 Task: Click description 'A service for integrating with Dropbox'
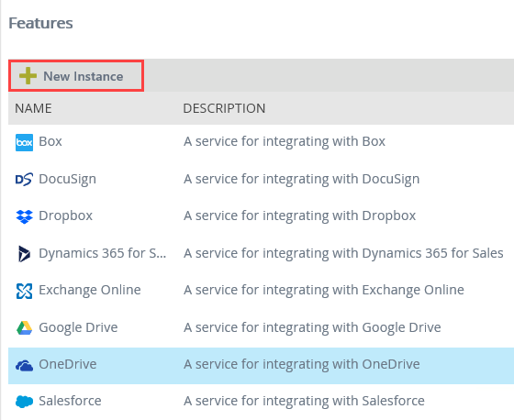tap(299, 216)
